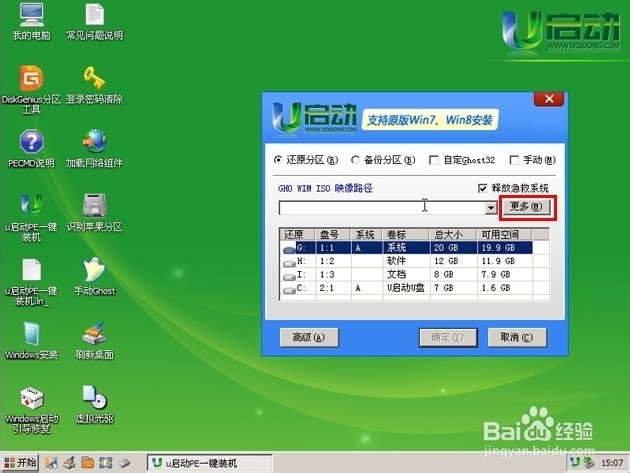Click the fourth quick launch icon with the blue frame
The height and width of the screenshot is (473, 630).
(x=106, y=463)
